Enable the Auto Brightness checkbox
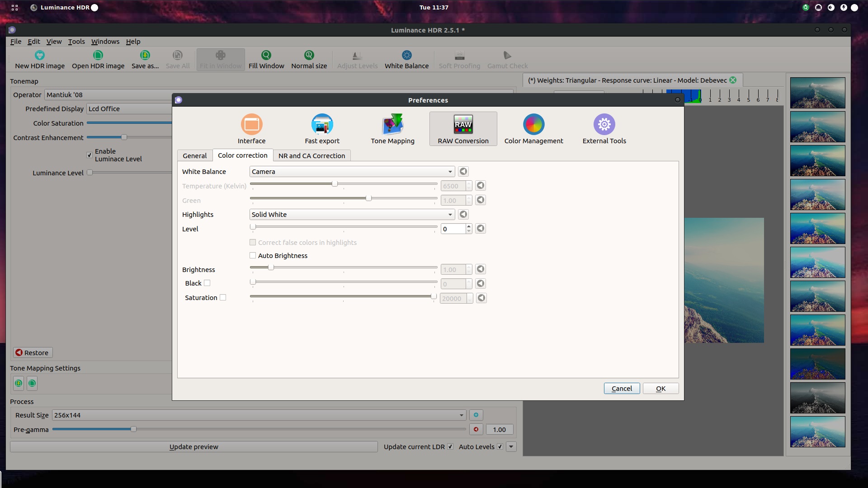The image size is (868, 488). coord(253,256)
